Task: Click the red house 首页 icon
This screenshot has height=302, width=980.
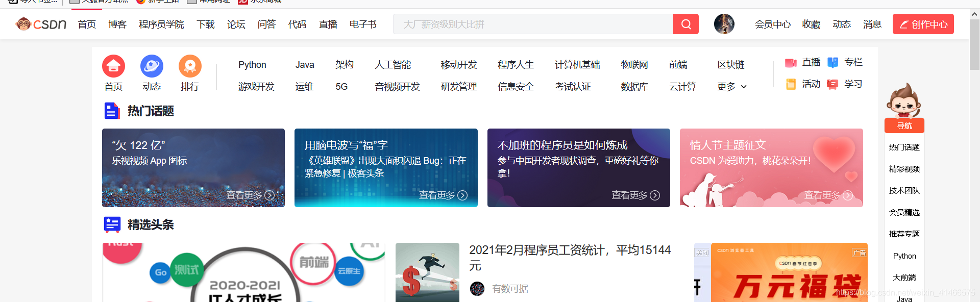Action: click(113, 66)
